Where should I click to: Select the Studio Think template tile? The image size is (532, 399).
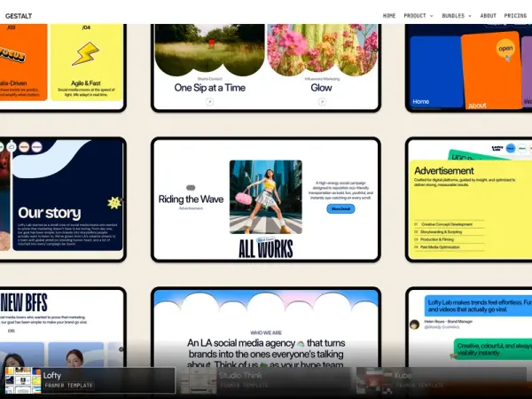click(265, 380)
